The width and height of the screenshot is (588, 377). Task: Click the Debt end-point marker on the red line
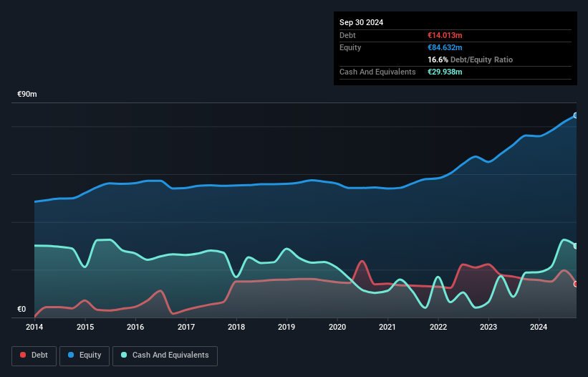576,284
